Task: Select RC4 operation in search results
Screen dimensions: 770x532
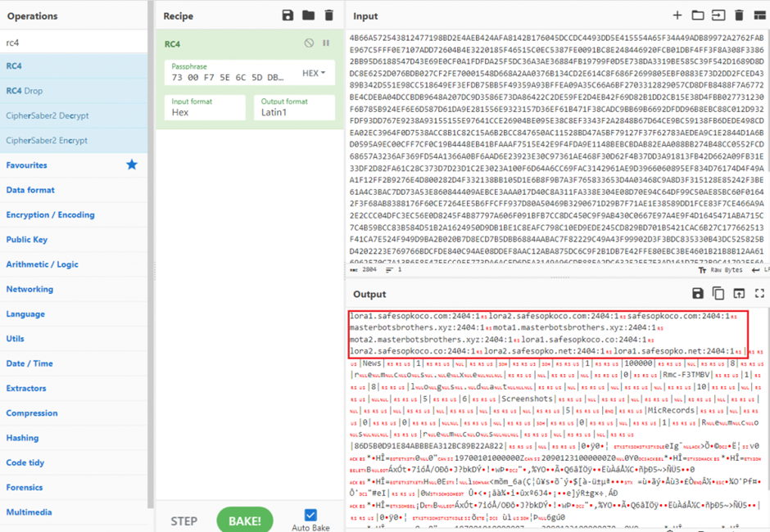Action: pyautogui.click(x=74, y=65)
